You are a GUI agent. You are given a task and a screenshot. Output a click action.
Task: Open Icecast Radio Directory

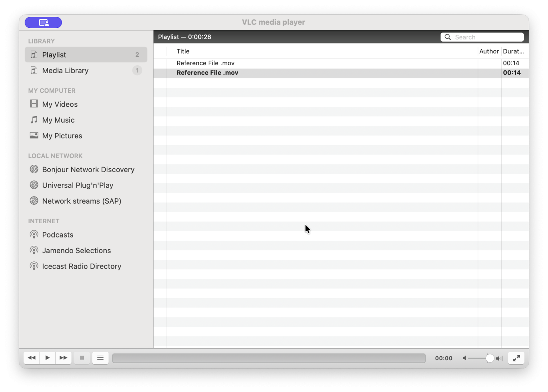coord(86,266)
